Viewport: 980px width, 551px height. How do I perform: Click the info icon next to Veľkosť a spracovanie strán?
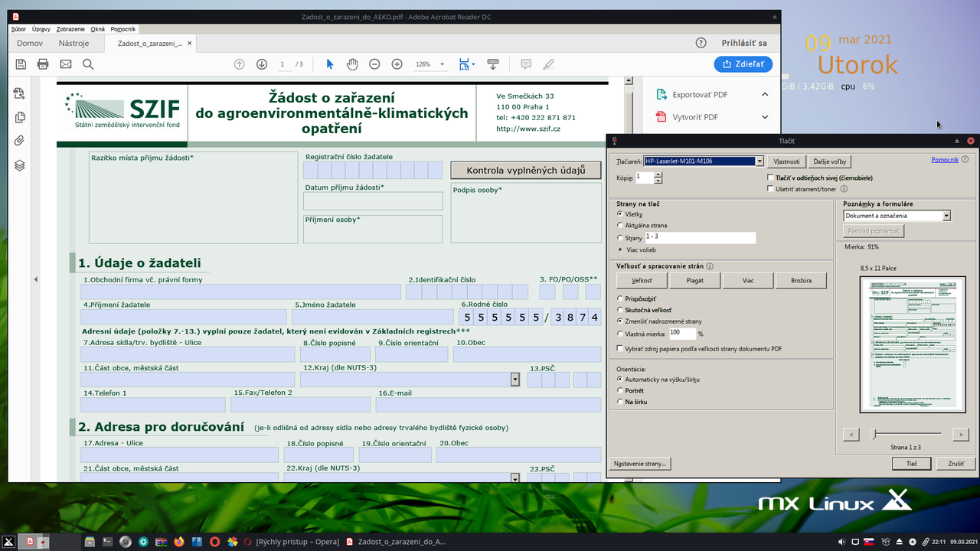pos(710,266)
